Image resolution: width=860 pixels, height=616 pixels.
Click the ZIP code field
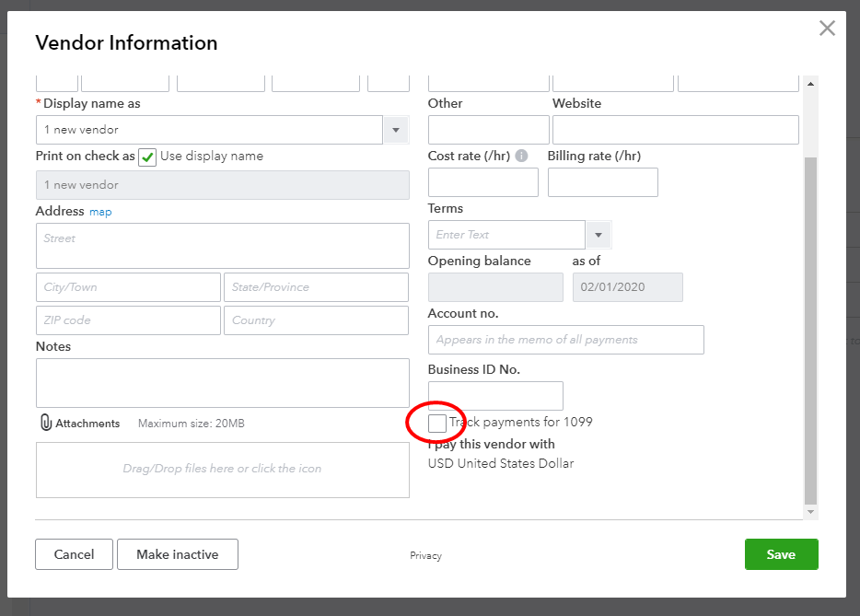pyautogui.click(x=128, y=320)
